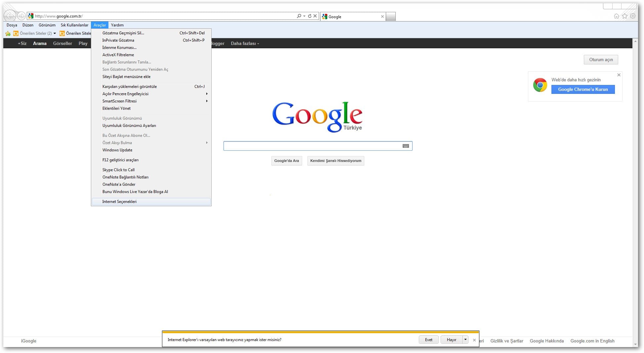Screen dimensions: 644x353
Task: Click Eklentileri Yönet menu item
Action: coord(151,108)
